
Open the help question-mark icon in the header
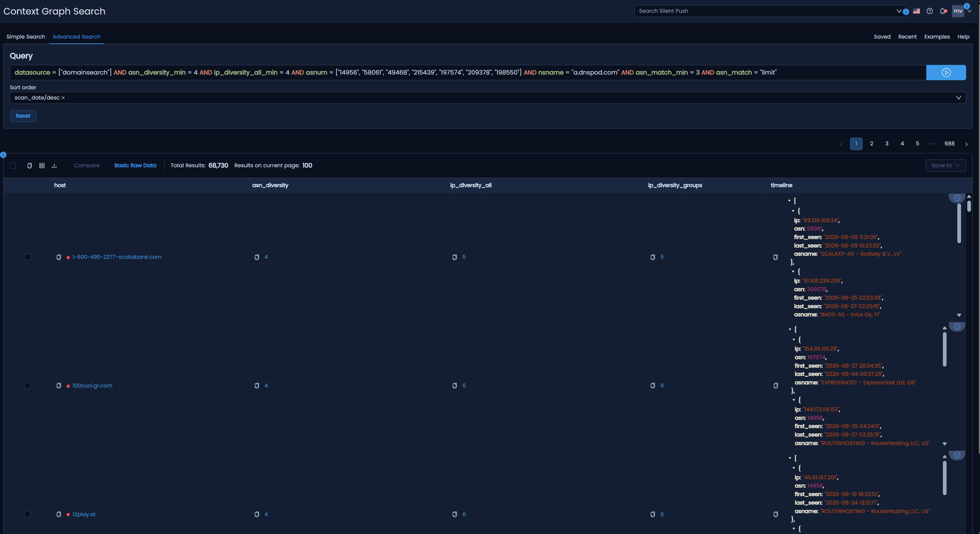pos(929,11)
